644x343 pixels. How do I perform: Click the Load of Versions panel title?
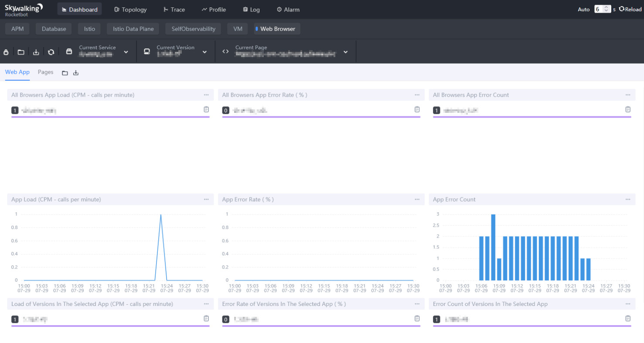click(x=92, y=304)
